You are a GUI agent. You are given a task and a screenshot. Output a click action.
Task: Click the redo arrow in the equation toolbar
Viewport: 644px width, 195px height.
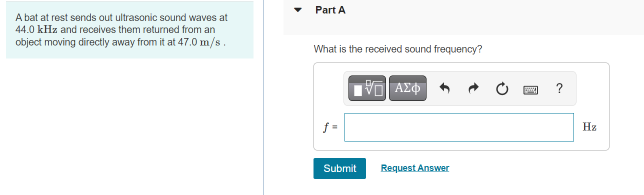coord(473,89)
